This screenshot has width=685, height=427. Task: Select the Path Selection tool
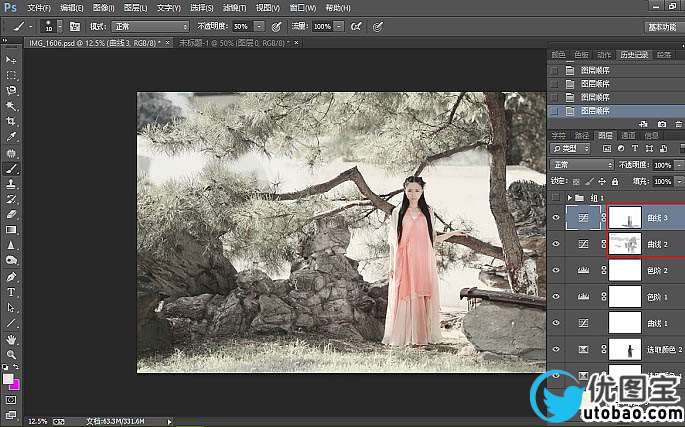(x=11, y=308)
